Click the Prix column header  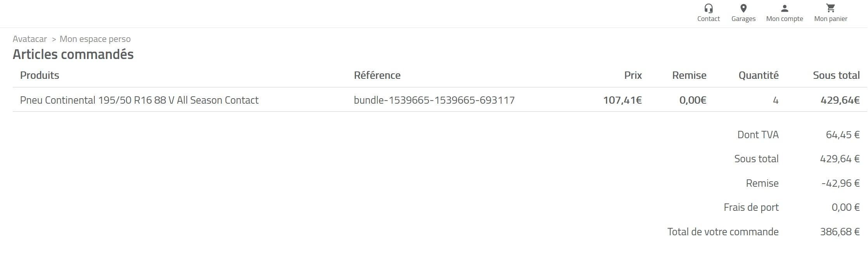[x=633, y=75]
